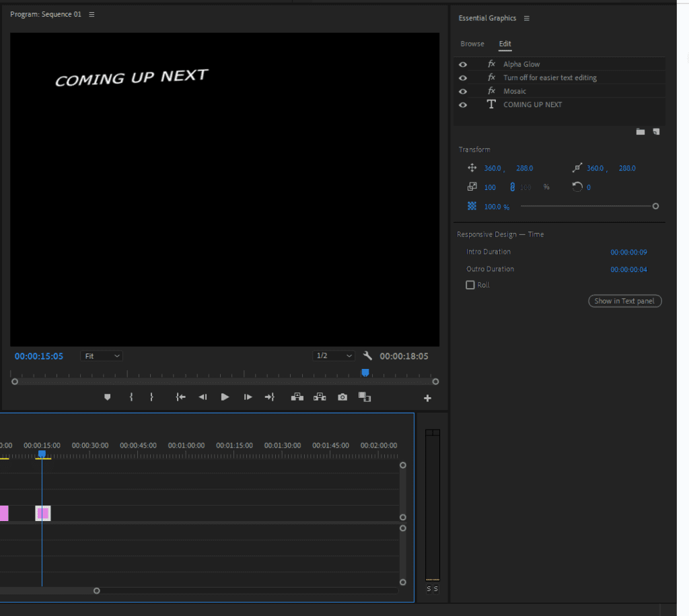Viewport: 689px width, 616px height.
Task: Click the scale icon
Action: (x=472, y=187)
